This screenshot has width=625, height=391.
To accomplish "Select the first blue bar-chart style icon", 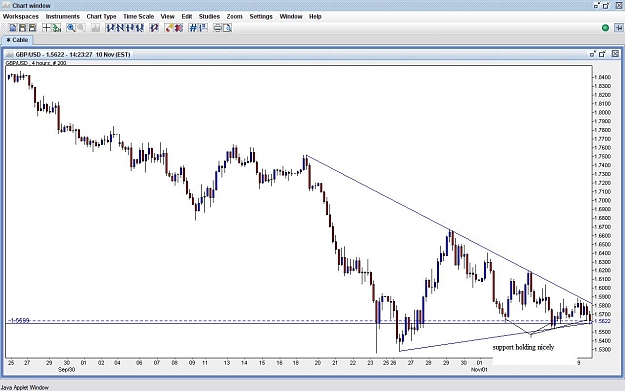I will click(110, 28).
